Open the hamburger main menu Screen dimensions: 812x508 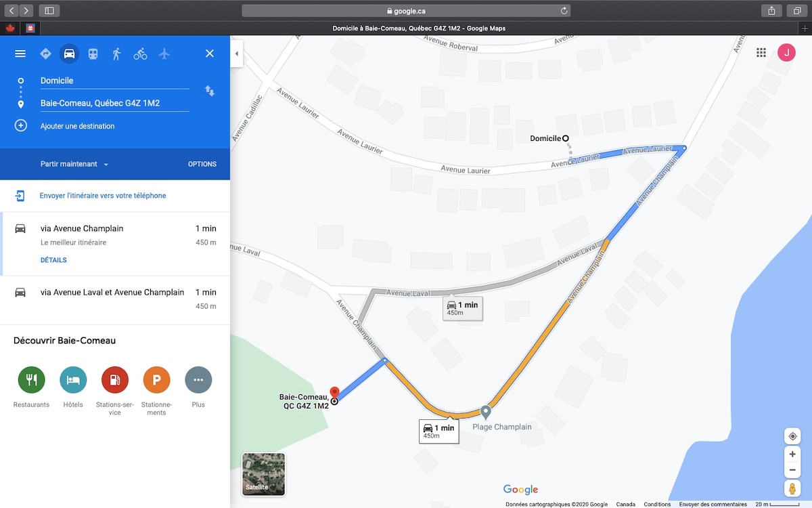pyautogui.click(x=20, y=54)
